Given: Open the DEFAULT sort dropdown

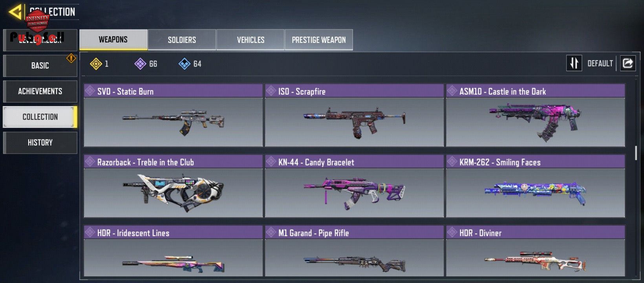Looking at the screenshot, I should 600,64.
